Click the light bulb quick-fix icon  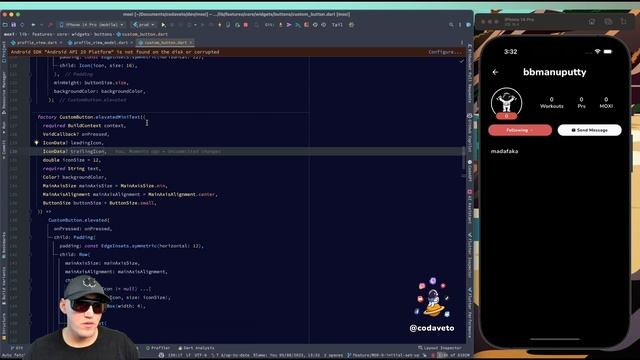36,143
